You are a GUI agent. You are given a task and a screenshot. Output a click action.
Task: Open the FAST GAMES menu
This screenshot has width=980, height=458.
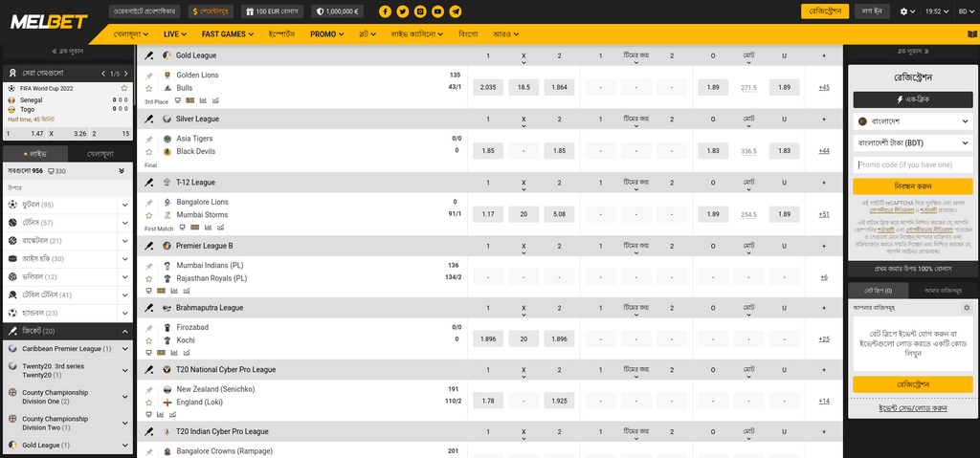228,34
